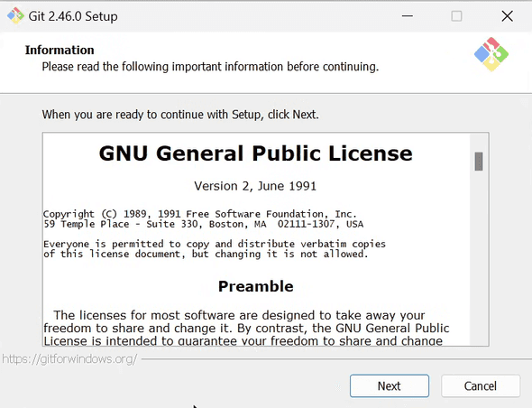Screen dimensions: 532x408
Task: Click the "GNU General Public License" heading
Action: tap(255, 153)
